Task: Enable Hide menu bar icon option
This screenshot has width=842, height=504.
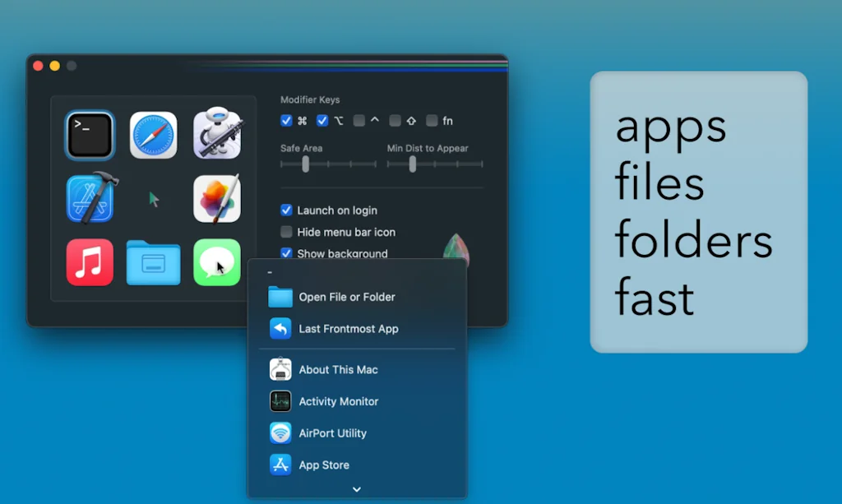Action: tap(286, 232)
